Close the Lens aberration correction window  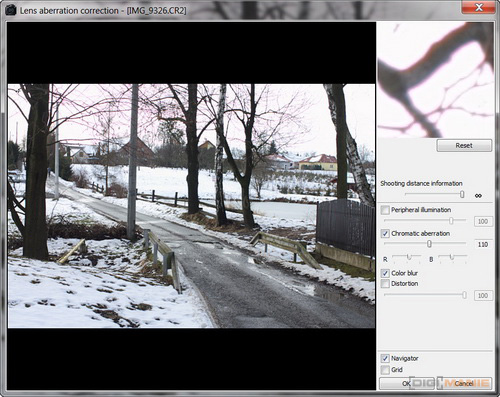click(x=479, y=7)
